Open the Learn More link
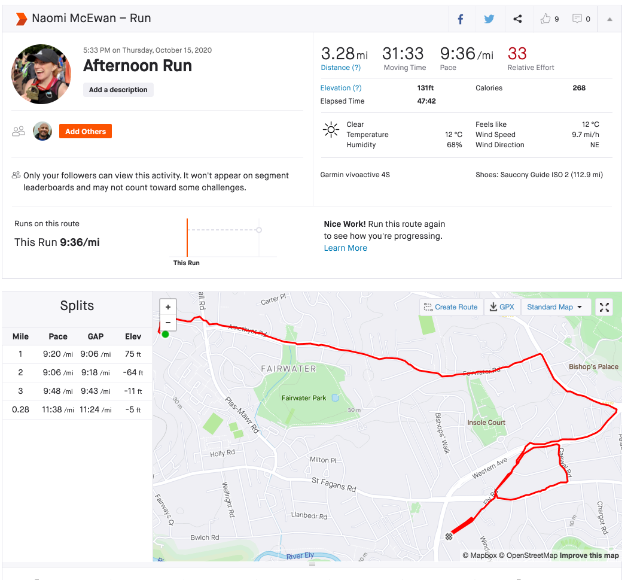Image resolution: width=640 pixels, height=580 pixels. tap(345, 248)
